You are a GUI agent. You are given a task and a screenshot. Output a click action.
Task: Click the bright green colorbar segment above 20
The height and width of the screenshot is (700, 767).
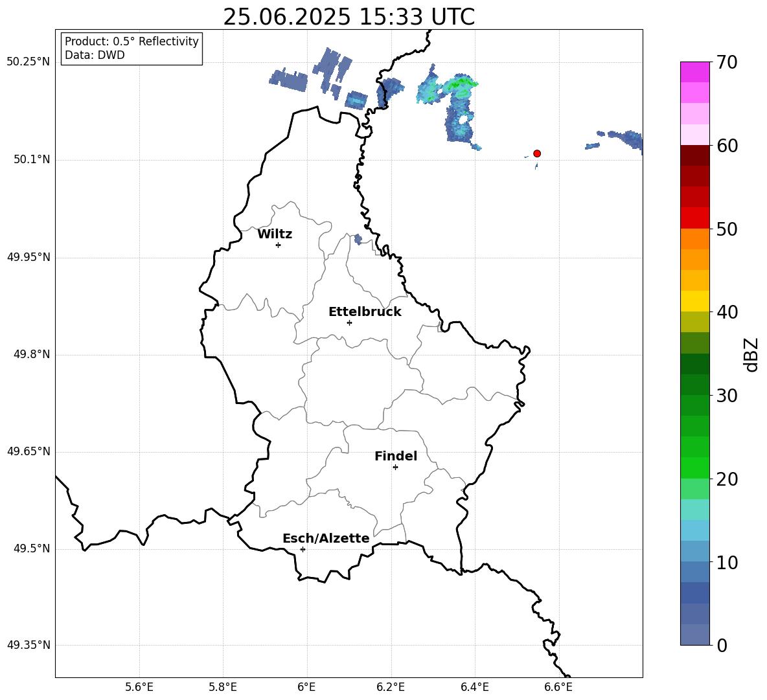695,468
